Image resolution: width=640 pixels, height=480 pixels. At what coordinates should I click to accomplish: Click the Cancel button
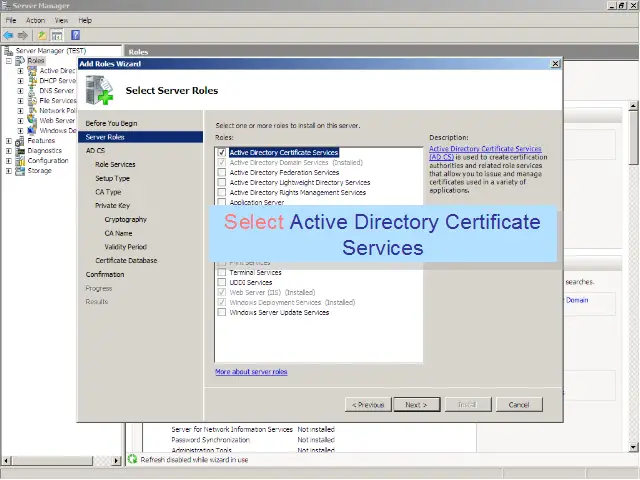pos(519,404)
